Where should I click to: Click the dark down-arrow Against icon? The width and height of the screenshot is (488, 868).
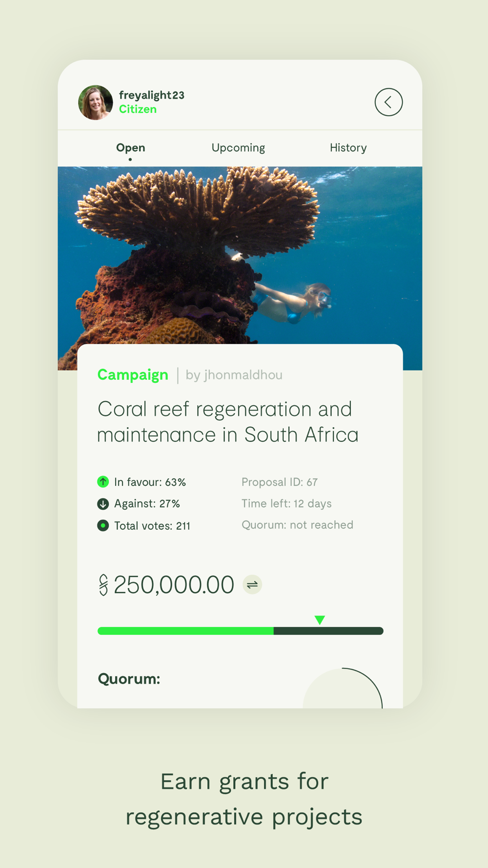coord(103,504)
